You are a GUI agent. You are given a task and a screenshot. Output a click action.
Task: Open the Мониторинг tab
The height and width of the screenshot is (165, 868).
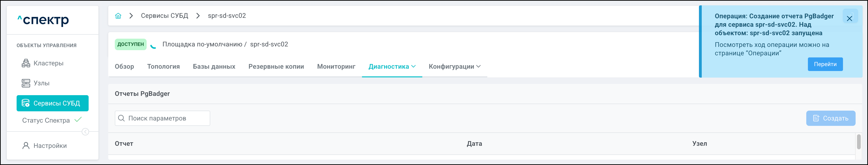336,67
